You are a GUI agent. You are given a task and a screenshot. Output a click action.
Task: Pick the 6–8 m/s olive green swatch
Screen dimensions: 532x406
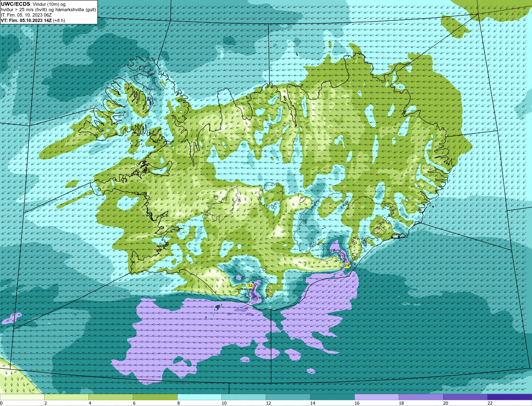click(x=155, y=397)
